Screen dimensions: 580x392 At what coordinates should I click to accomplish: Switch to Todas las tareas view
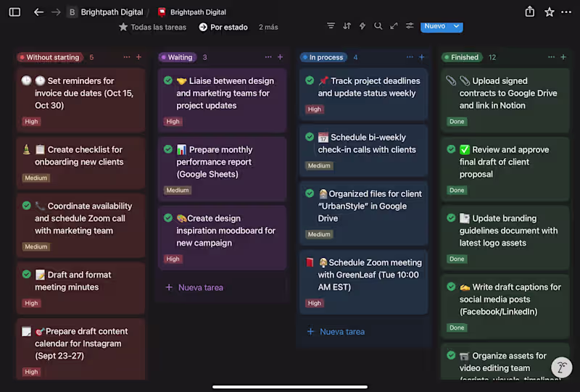(x=153, y=27)
